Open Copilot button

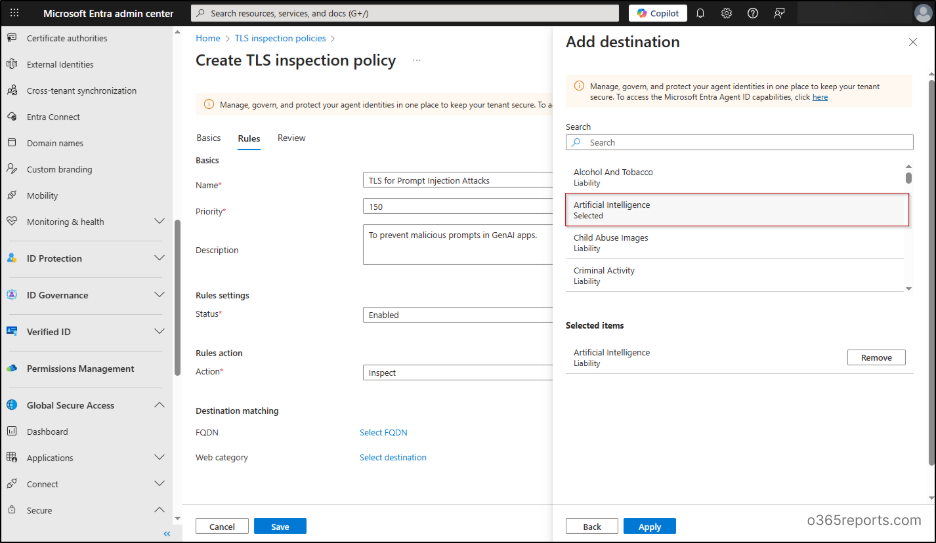click(x=658, y=13)
